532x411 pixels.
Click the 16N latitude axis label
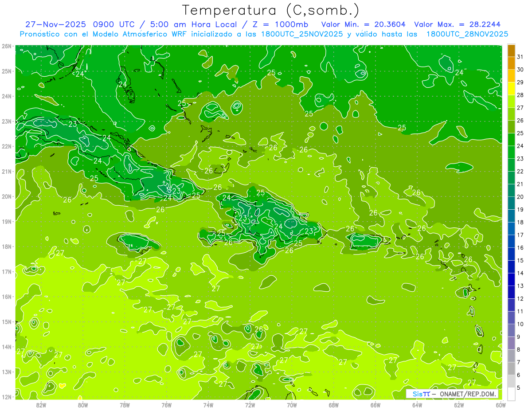point(6,297)
